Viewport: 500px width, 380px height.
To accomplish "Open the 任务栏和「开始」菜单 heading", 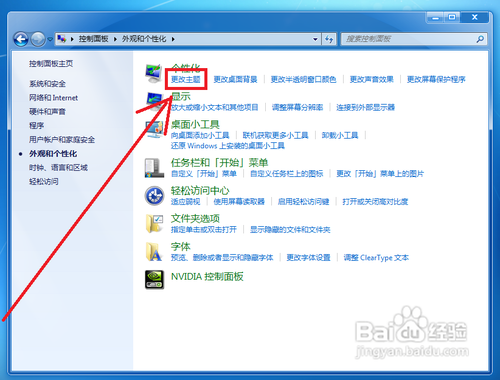I will coord(219,163).
